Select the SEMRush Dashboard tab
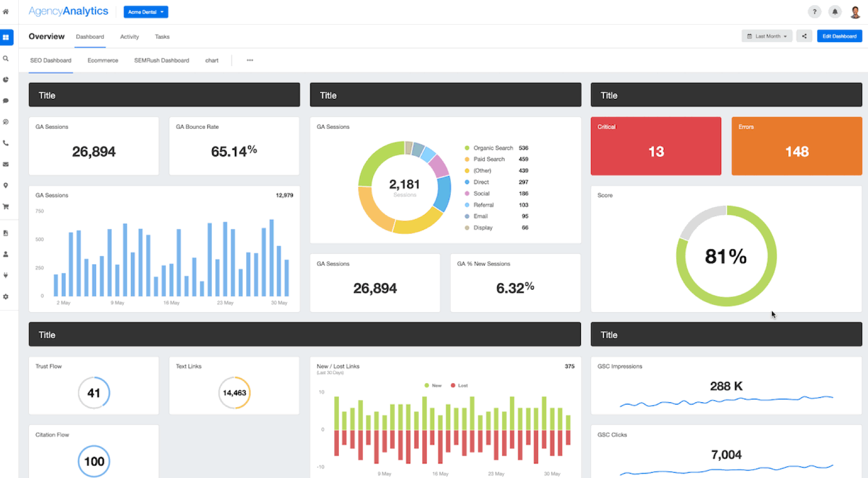 (x=161, y=60)
